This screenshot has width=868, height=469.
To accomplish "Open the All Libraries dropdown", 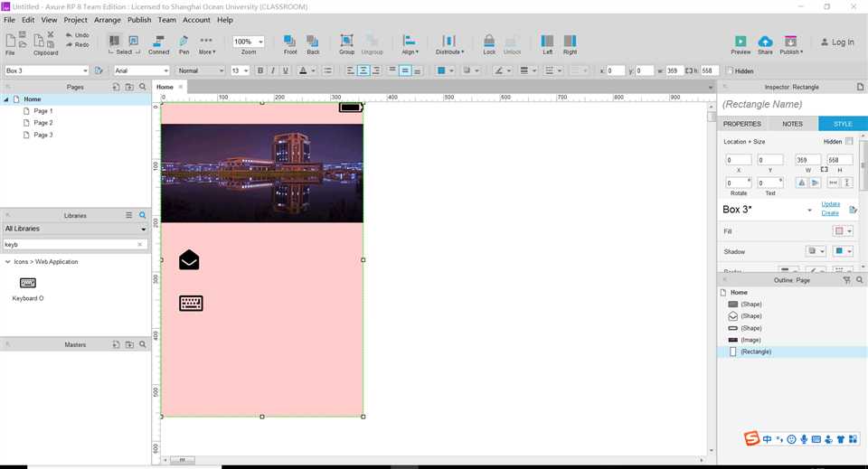I will (x=75, y=229).
